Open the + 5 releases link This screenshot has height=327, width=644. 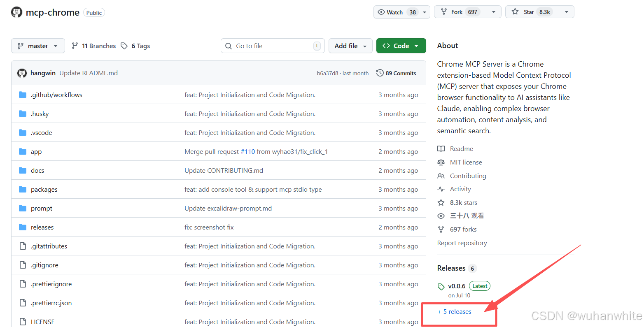pos(455,312)
